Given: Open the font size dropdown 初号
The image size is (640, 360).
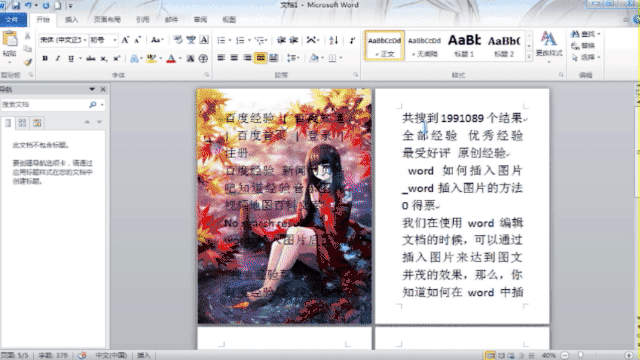Looking at the screenshot, I should [115, 40].
